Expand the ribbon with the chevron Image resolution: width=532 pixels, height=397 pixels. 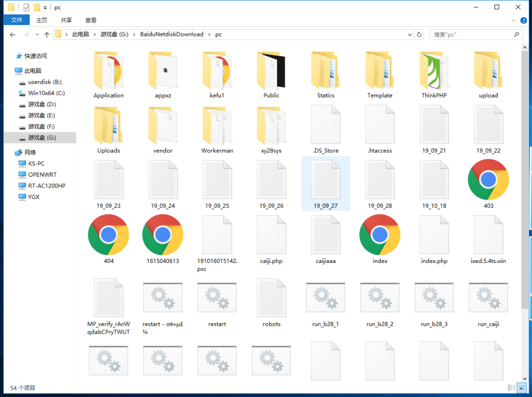[x=513, y=21]
